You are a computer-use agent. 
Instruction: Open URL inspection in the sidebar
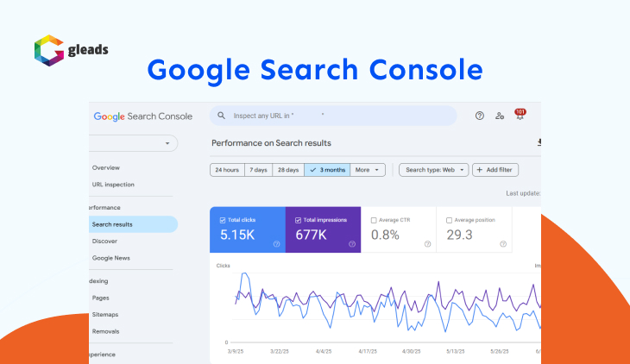pyautogui.click(x=113, y=185)
